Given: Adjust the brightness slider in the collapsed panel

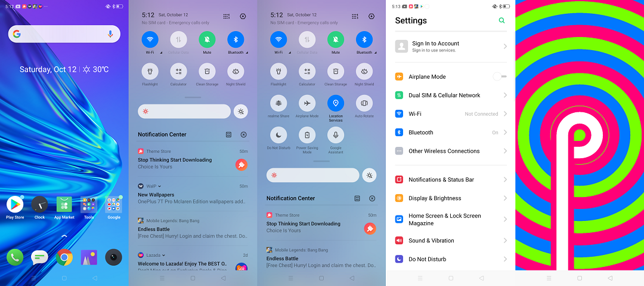Looking at the screenshot, I should (184, 112).
